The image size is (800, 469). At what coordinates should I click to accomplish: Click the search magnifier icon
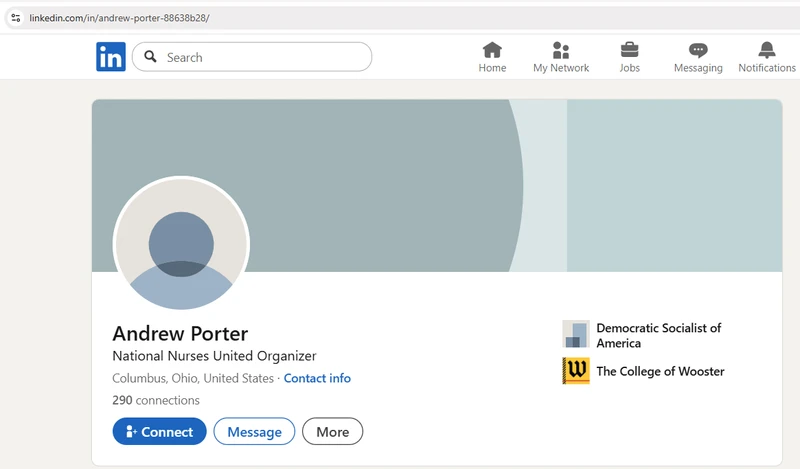click(151, 57)
